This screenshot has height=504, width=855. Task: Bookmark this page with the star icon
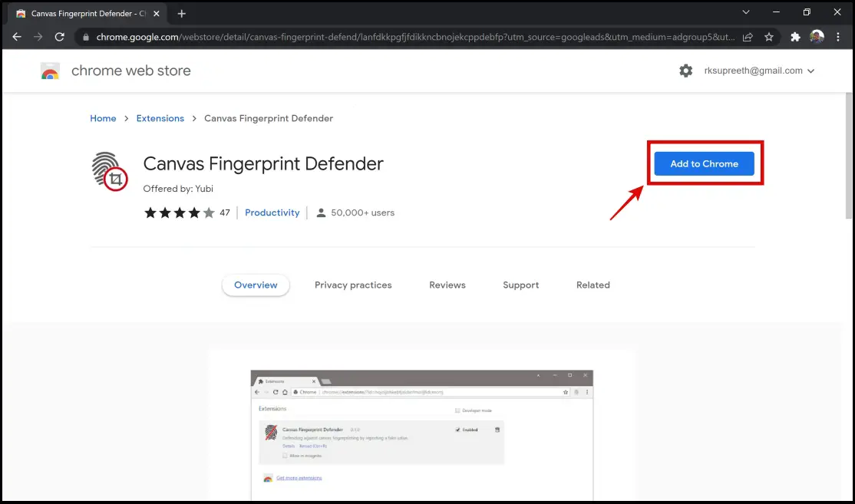(x=769, y=37)
